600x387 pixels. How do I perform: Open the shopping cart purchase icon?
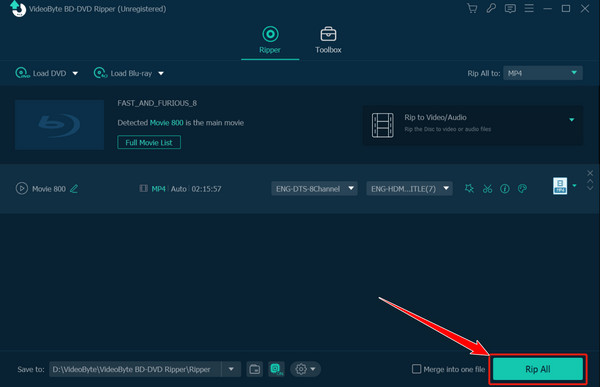click(x=472, y=8)
